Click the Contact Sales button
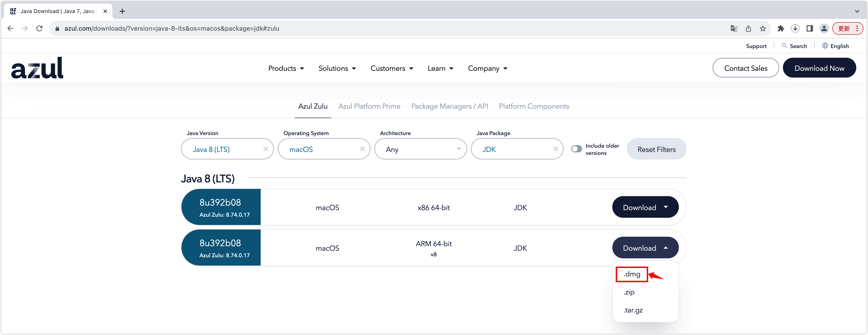 tap(745, 68)
